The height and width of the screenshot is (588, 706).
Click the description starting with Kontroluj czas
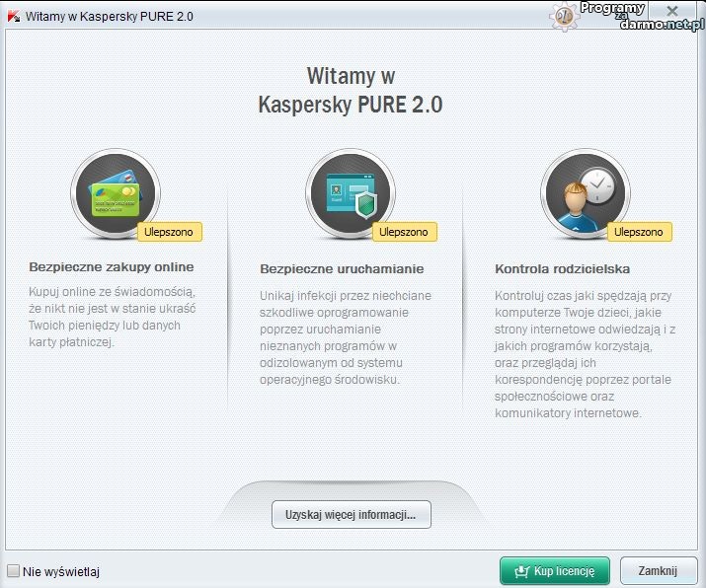pyautogui.click(x=585, y=354)
